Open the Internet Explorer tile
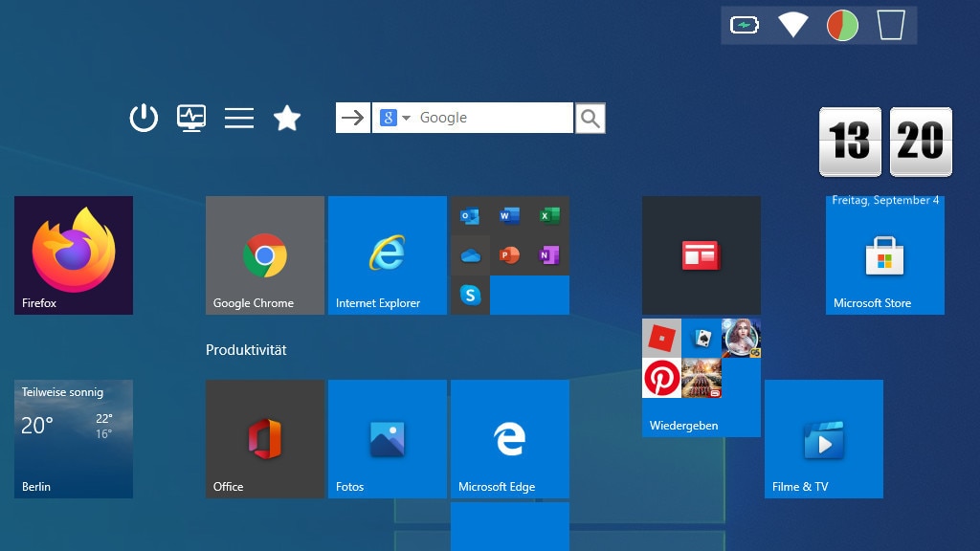Screen dimensions: 980x551 pyautogui.click(x=388, y=254)
